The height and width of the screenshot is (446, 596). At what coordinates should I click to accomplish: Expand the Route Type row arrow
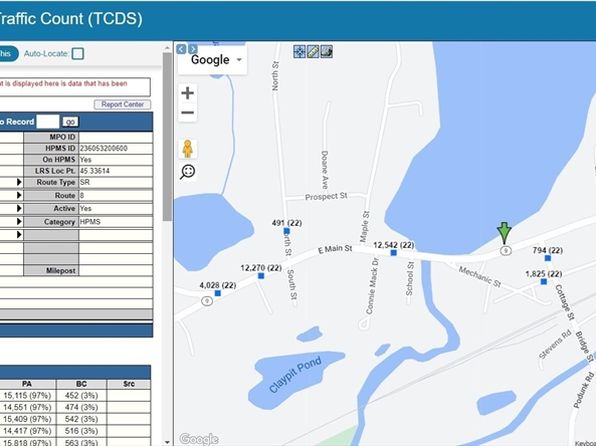(19, 182)
